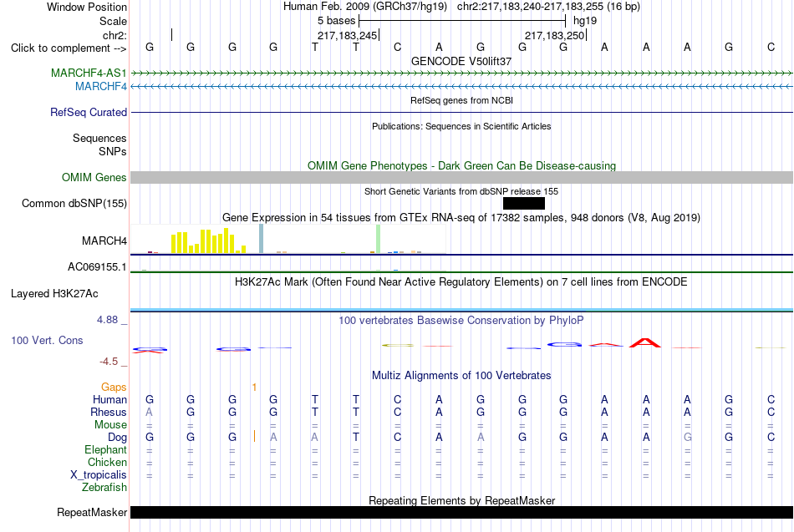The width and height of the screenshot is (794, 532).
Task: Click the Gaps row label
Action: pos(114,388)
